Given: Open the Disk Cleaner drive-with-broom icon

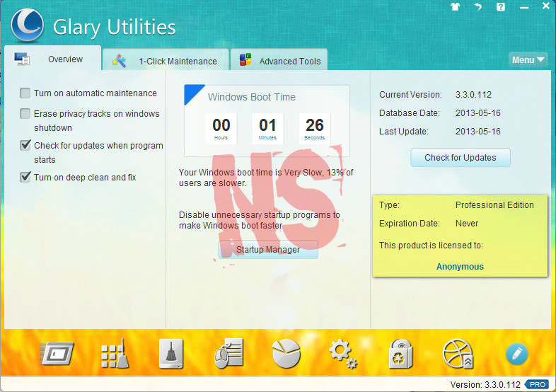Looking at the screenshot, I should tap(171, 353).
